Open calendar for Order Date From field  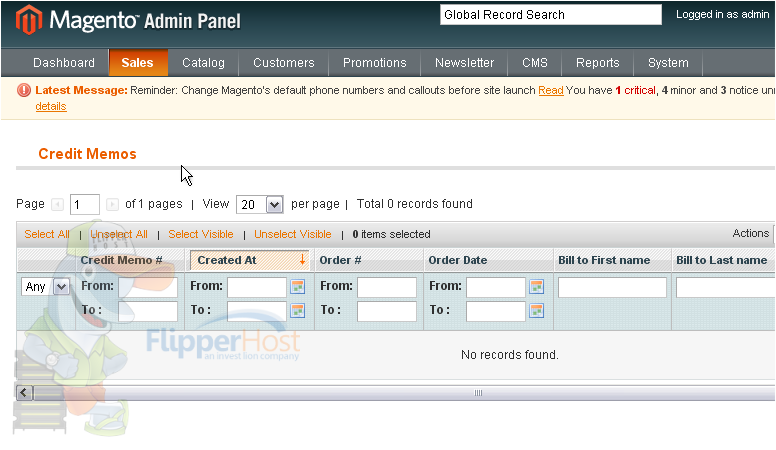tap(536, 286)
